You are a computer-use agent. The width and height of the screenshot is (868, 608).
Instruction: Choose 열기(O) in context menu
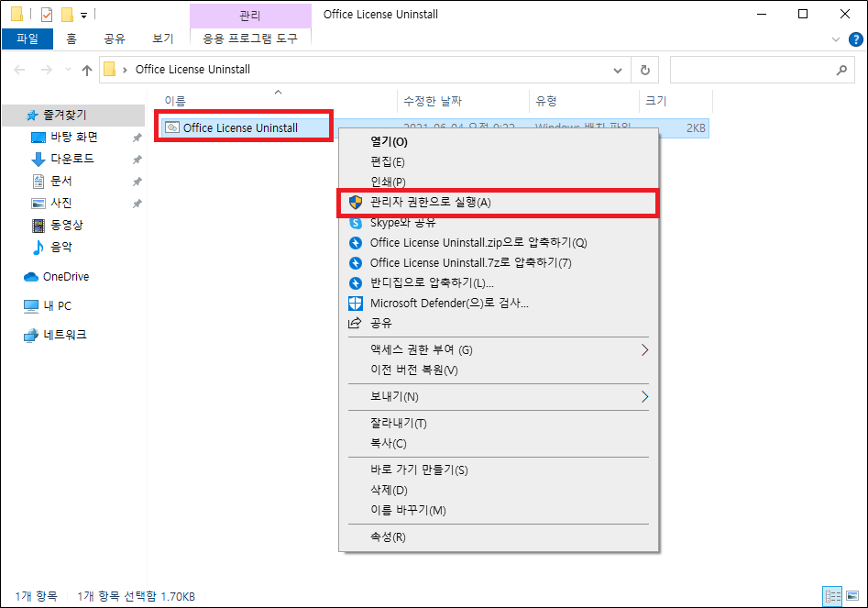tap(499, 142)
